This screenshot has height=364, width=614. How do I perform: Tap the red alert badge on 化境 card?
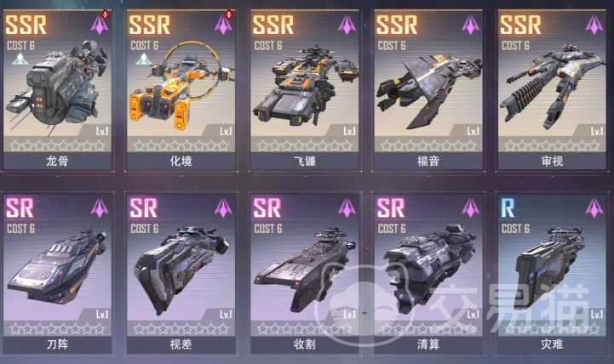[x=229, y=15]
